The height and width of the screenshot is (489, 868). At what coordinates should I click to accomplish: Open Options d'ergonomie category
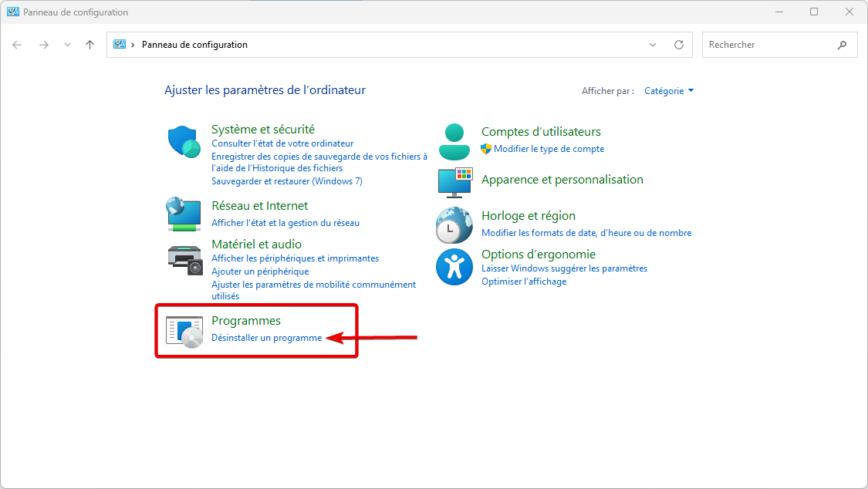539,255
